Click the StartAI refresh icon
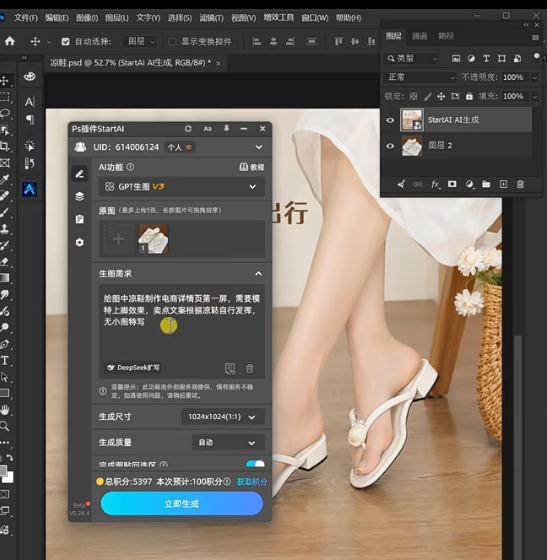This screenshot has height=560, width=547. [x=188, y=129]
